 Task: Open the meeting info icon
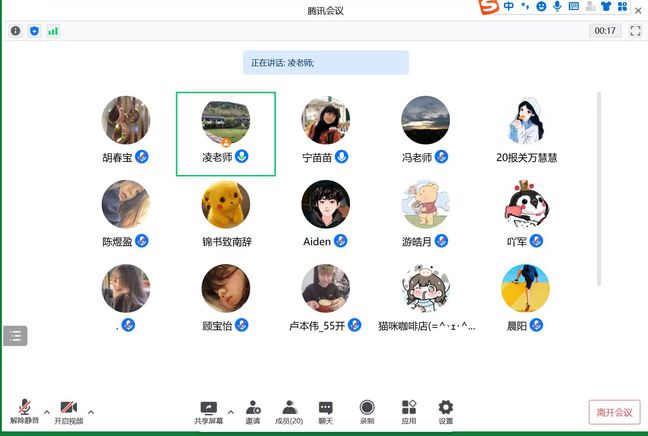tap(15, 31)
